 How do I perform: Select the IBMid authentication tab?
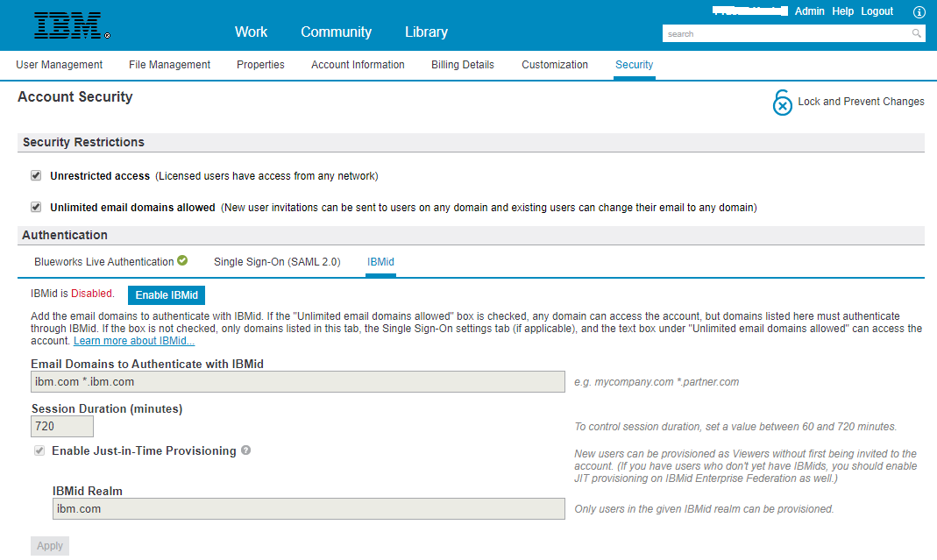point(380,262)
